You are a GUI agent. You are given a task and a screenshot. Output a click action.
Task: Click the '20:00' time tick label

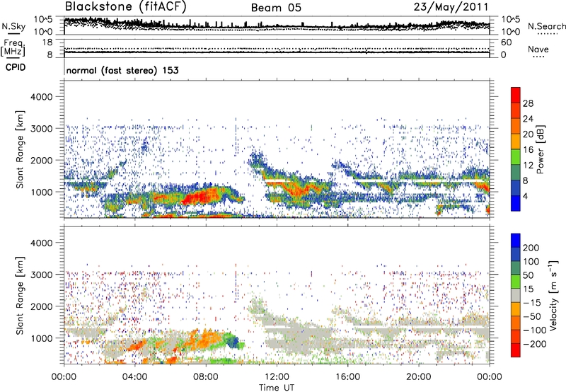[x=418, y=377]
